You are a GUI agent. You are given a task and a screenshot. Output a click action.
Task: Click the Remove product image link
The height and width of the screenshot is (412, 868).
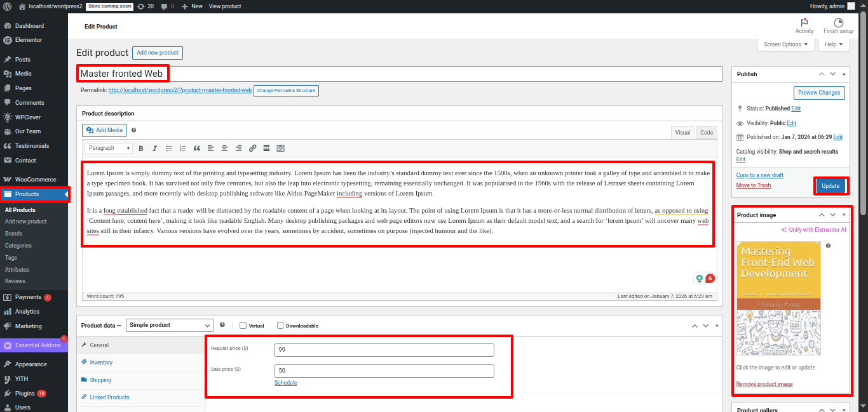pyautogui.click(x=764, y=384)
